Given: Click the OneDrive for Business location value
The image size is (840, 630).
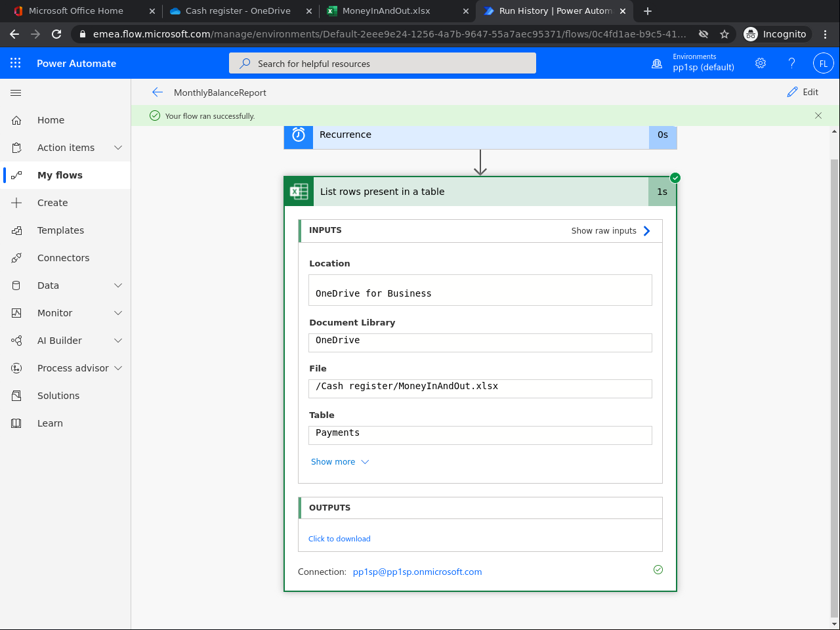Looking at the screenshot, I should click(x=480, y=290).
